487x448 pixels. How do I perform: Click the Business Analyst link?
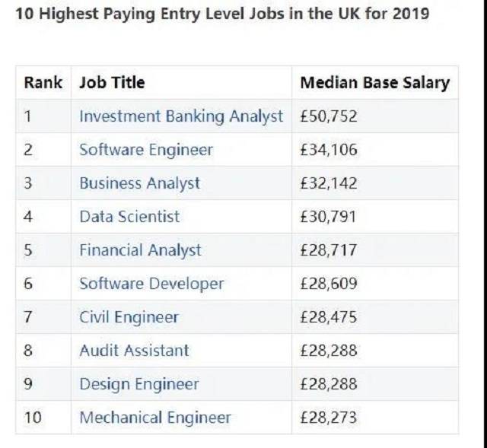pyautogui.click(x=139, y=183)
